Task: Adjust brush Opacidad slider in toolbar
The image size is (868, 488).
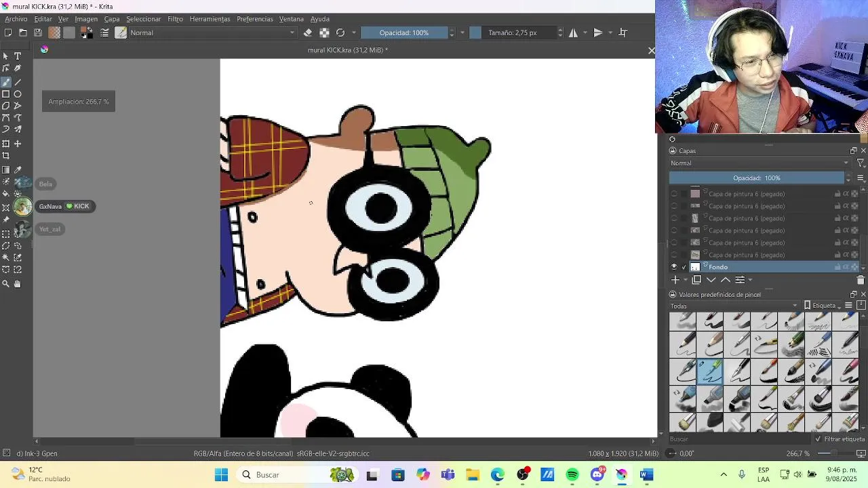Action: (404, 33)
